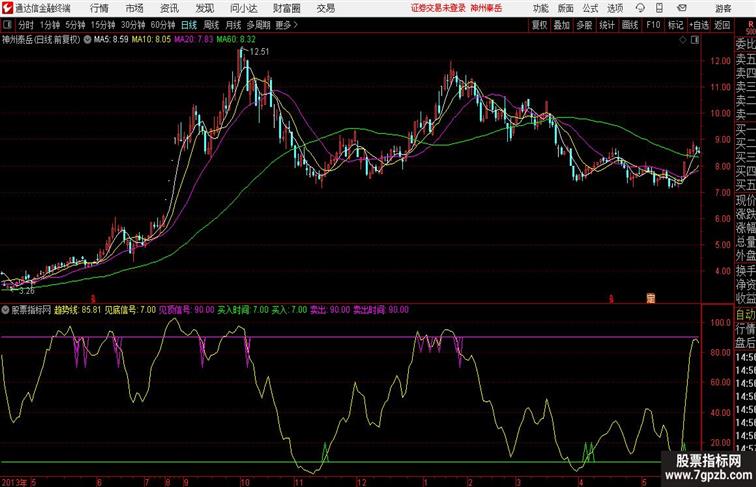Click the purple MA20 legend label
Screen dimensions: 756x487
[193, 40]
